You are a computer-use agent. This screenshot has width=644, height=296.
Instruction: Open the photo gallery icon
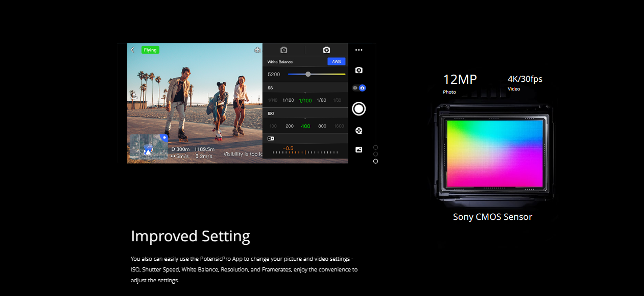[x=359, y=150]
